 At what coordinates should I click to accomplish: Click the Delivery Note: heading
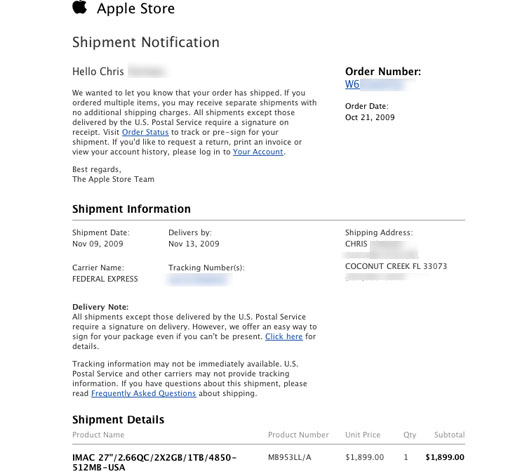tap(100, 307)
